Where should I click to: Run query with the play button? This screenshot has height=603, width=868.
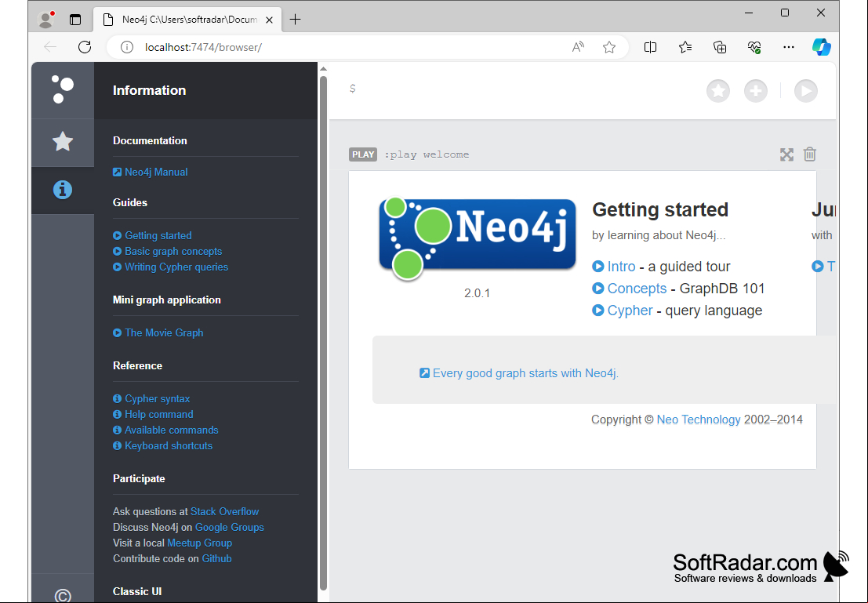[806, 91]
